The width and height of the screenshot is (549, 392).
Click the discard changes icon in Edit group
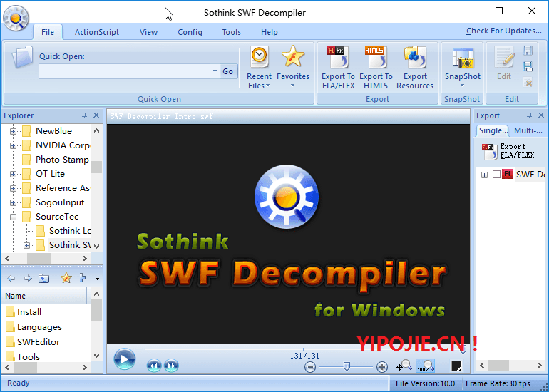pyautogui.click(x=528, y=82)
